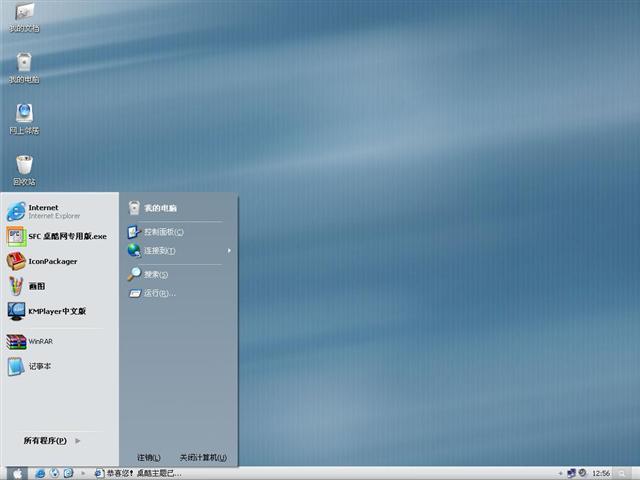Open 运行(R)... dialog

158,293
